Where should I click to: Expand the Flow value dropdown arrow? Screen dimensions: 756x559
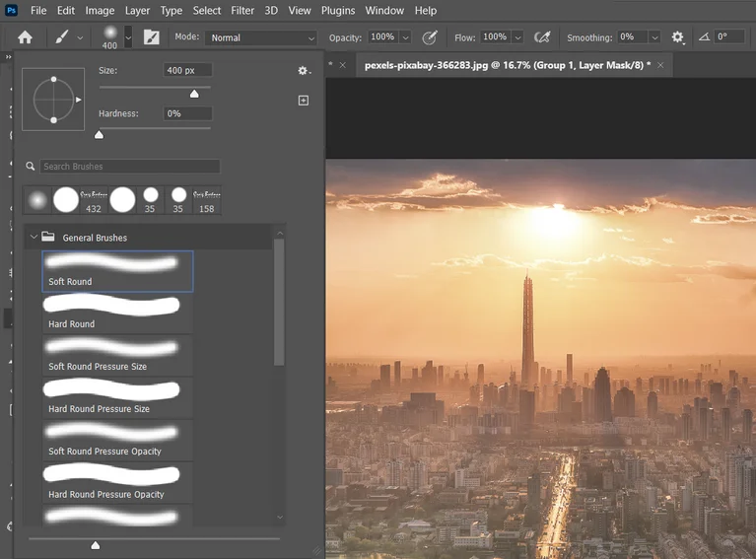[517, 37]
